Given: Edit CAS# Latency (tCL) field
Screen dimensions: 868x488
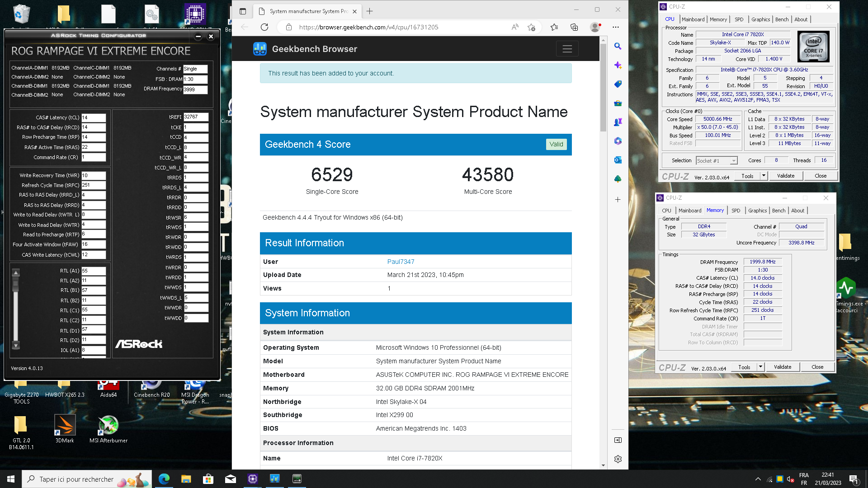Looking at the screenshot, I should 94,117.
